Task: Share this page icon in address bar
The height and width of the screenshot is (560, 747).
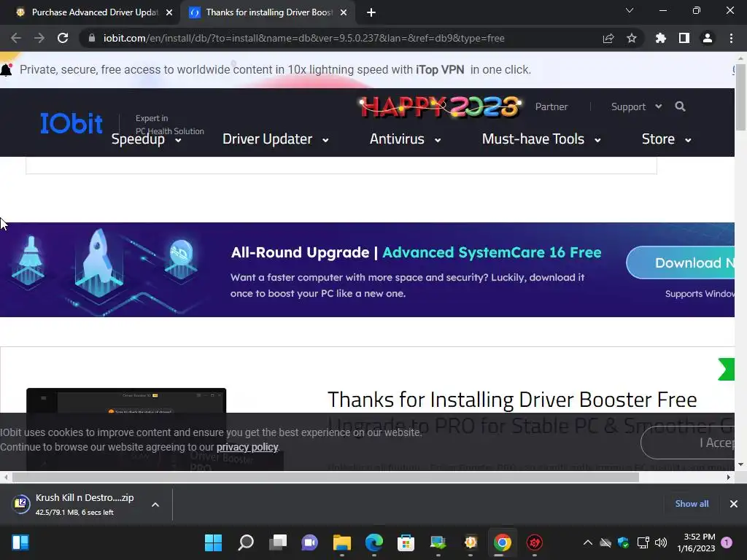Action: (608, 38)
